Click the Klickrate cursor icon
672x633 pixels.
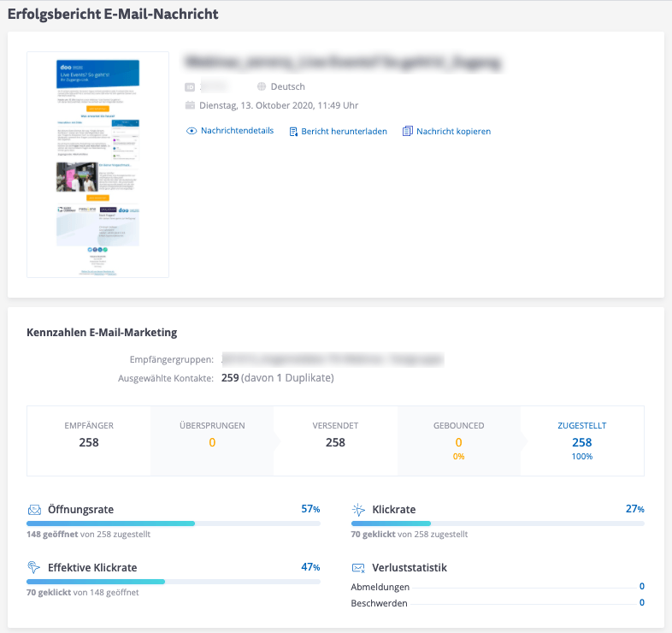coord(358,510)
